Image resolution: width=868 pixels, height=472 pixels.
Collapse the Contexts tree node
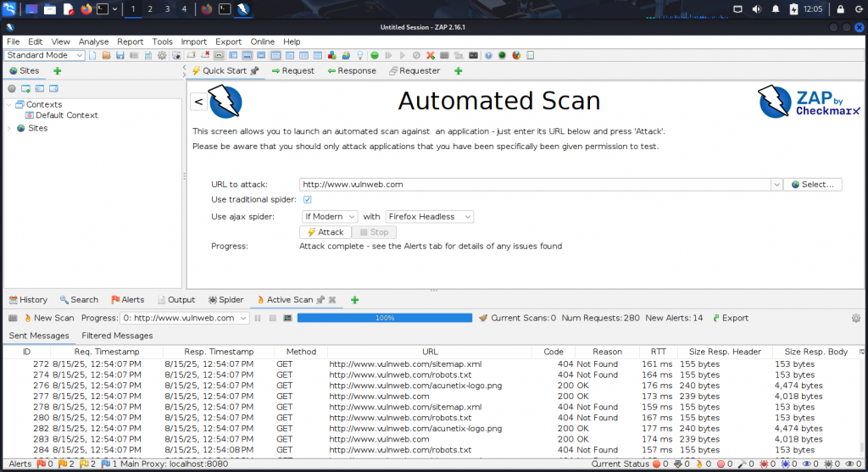8,104
